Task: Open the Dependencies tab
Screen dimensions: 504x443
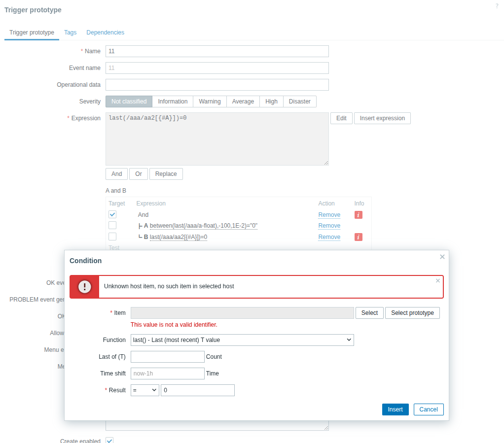Action: (x=105, y=33)
